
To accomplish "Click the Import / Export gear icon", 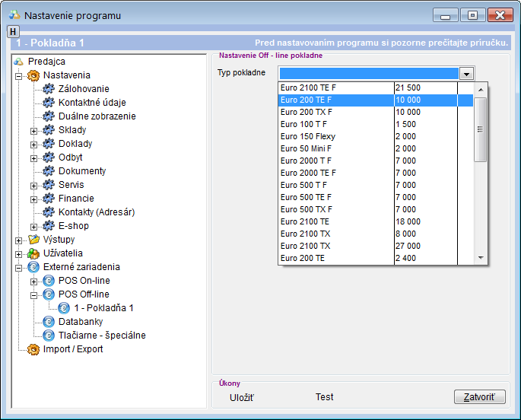I will tap(33, 349).
